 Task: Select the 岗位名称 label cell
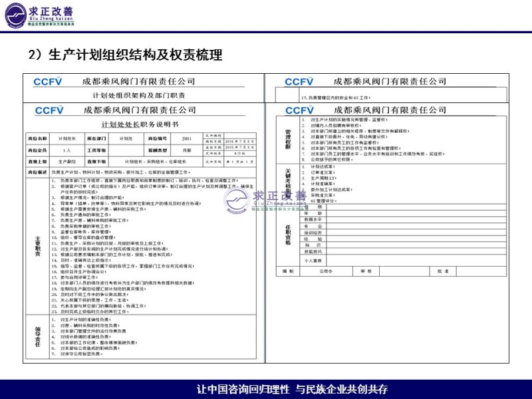tap(37, 139)
